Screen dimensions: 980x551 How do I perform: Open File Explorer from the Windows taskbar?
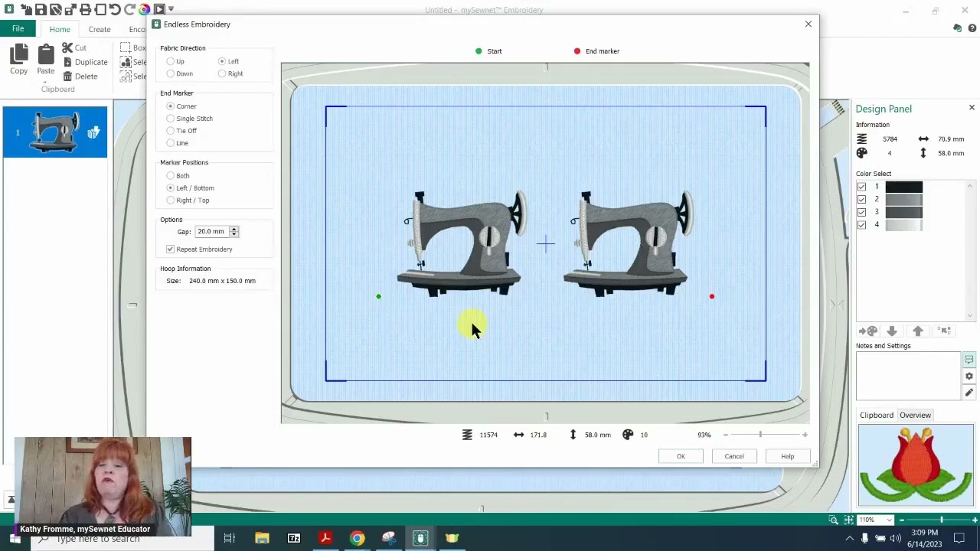point(262,539)
